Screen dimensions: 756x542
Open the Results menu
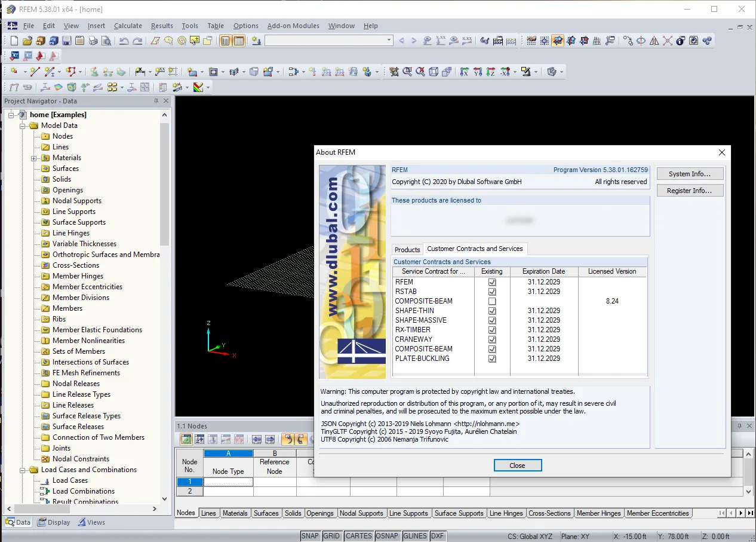pos(162,26)
